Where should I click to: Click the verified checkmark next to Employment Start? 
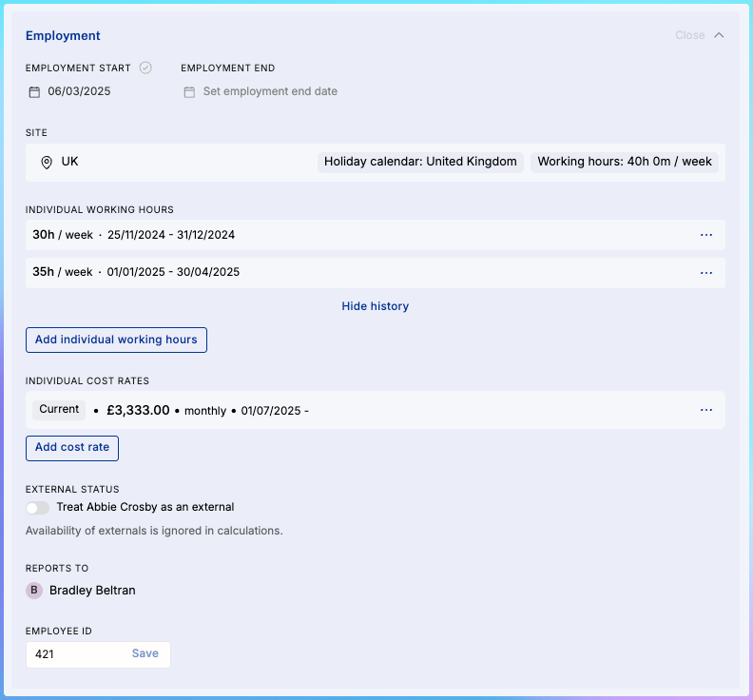tap(145, 68)
